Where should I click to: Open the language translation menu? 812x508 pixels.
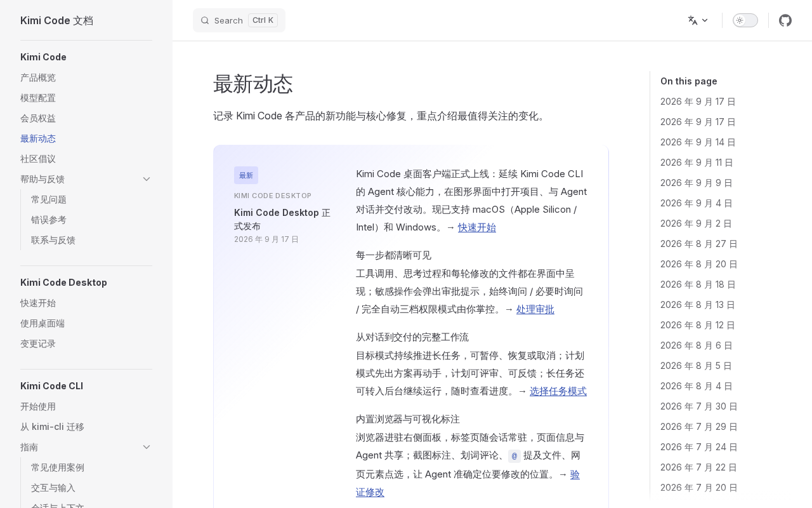click(698, 20)
